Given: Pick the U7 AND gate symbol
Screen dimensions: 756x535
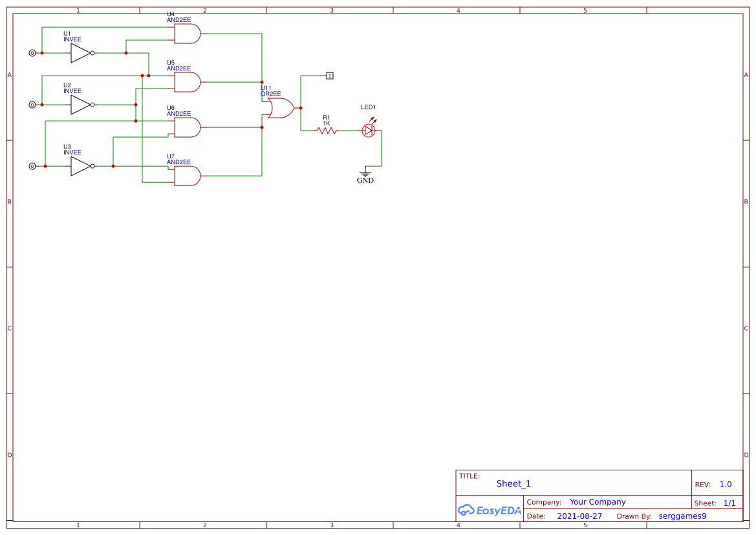Looking at the screenshot, I should [187, 176].
